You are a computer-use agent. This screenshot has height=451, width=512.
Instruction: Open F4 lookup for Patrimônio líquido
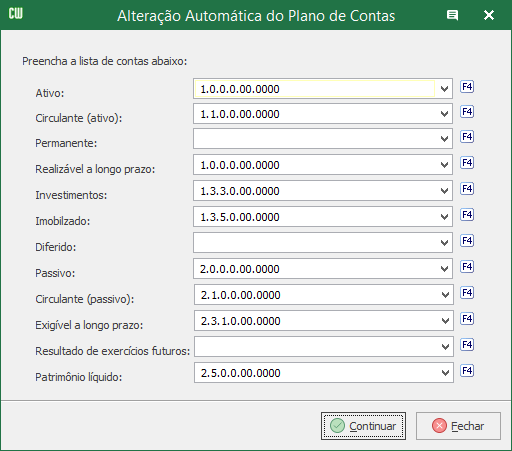[x=467, y=371]
